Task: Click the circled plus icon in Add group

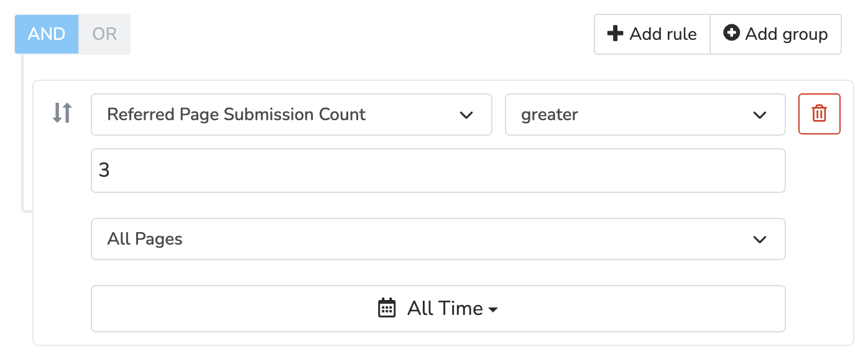Action: pos(732,33)
